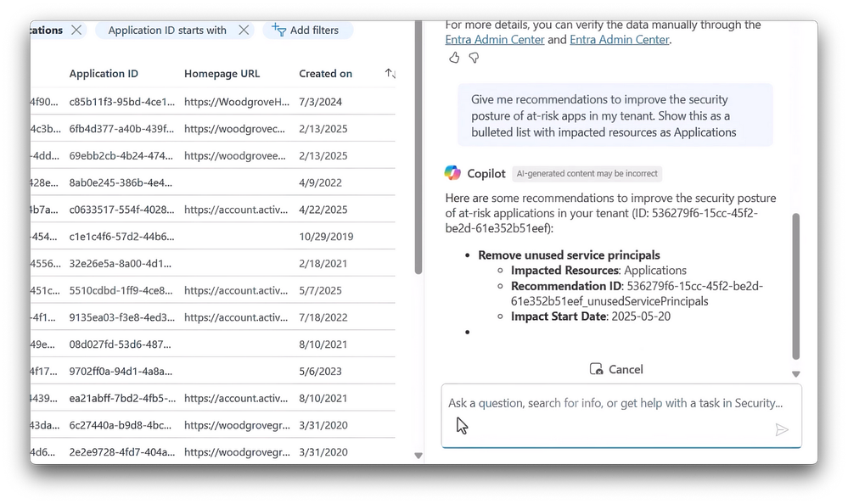Sort by Application ID column header
The image size is (848, 504).
(x=104, y=74)
